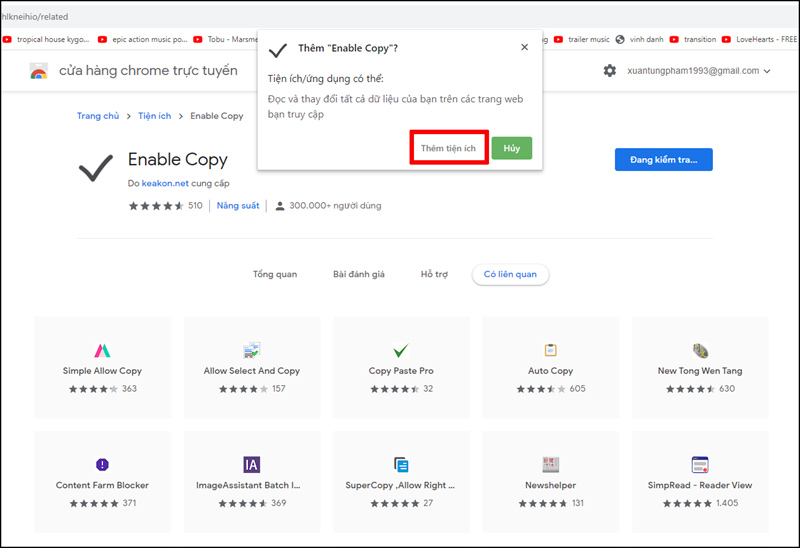Click the 510 reviews count
Screen dimensions: 800x548
tap(195, 206)
